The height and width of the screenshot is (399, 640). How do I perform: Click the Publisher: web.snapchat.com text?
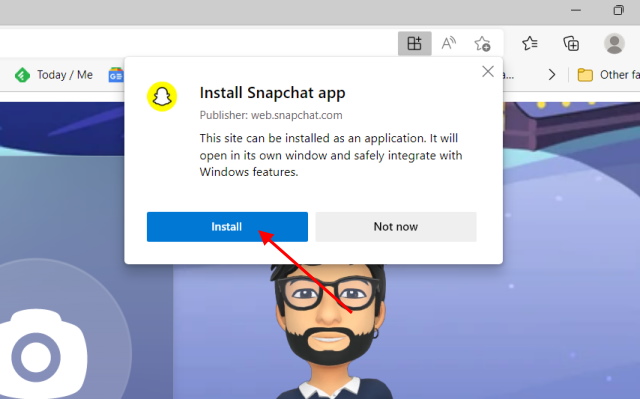click(x=271, y=115)
